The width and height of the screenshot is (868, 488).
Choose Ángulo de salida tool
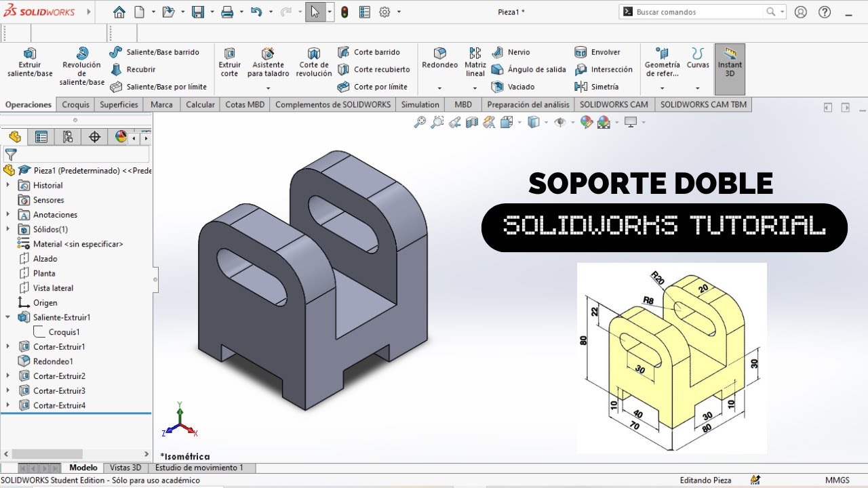pyautogui.click(x=529, y=69)
